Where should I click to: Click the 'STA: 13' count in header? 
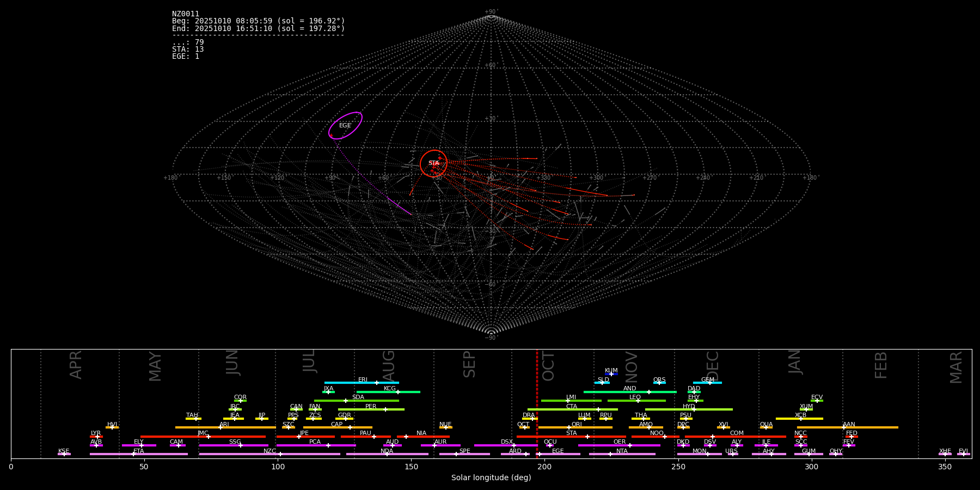188,50
